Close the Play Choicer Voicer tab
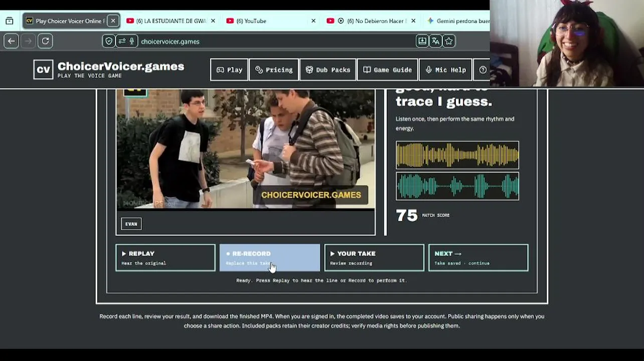This screenshot has height=361, width=644. [113, 21]
